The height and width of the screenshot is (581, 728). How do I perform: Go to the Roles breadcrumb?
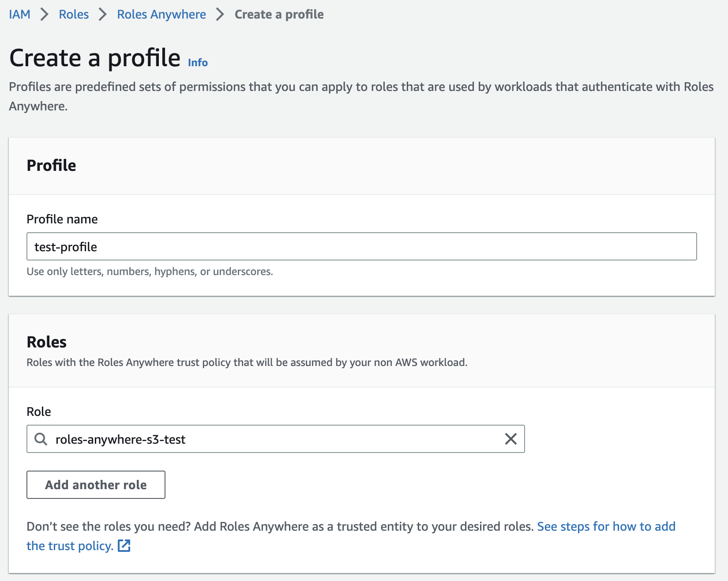click(x=74, y=14)
